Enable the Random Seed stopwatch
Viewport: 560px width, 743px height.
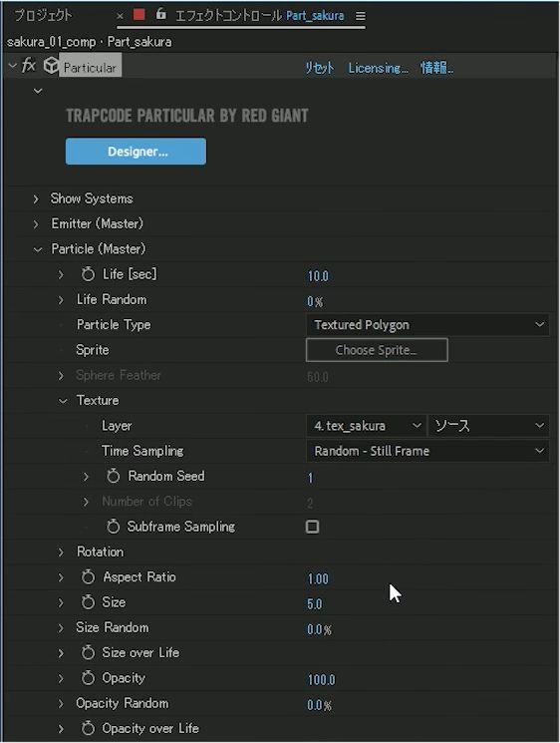(x=114, y=476)
